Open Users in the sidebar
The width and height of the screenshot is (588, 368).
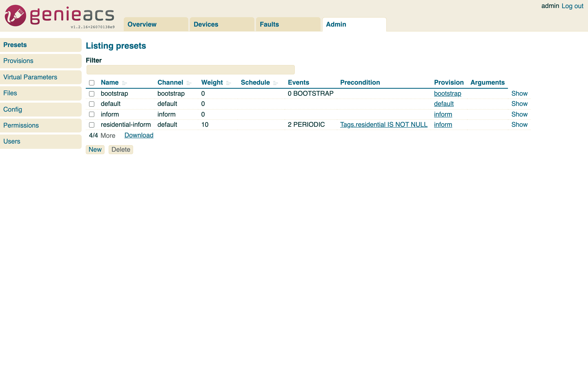click(x=41, y=141)
